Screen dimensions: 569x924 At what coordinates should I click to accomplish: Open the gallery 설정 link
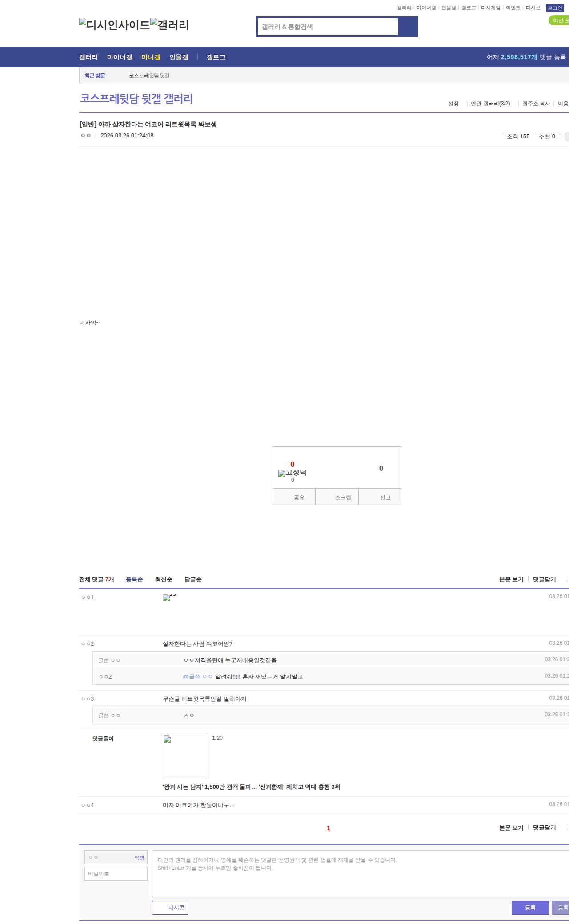point(453,104)
